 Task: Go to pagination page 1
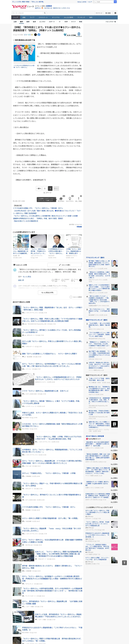point(45,188)
